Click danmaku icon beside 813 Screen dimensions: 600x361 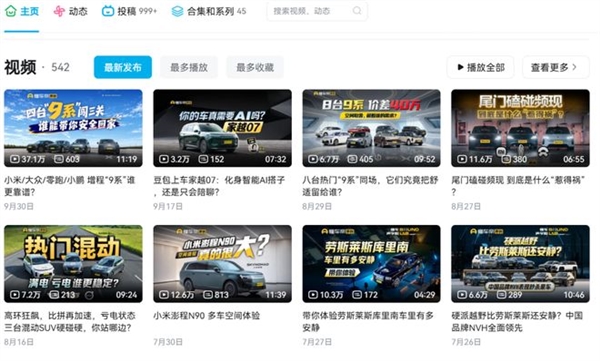(208, 294)
